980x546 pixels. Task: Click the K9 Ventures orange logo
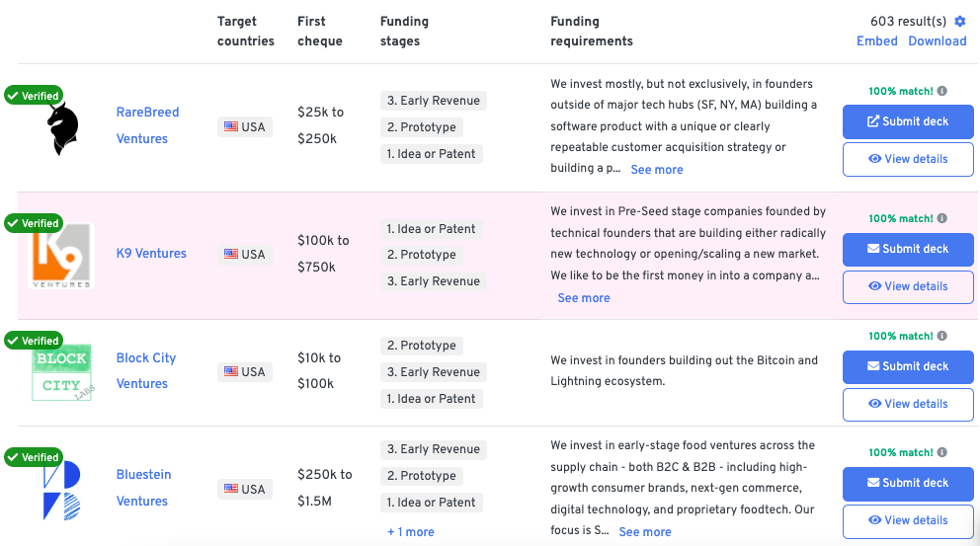61,256
